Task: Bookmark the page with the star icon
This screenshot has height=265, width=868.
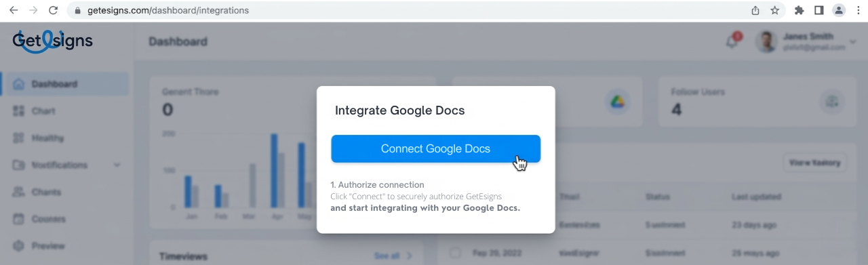Action: click(774, 10)
